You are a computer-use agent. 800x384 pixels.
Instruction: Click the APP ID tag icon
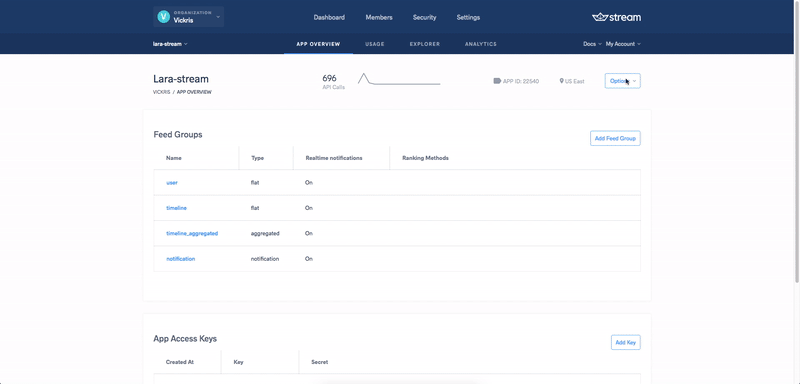(497, 81)
